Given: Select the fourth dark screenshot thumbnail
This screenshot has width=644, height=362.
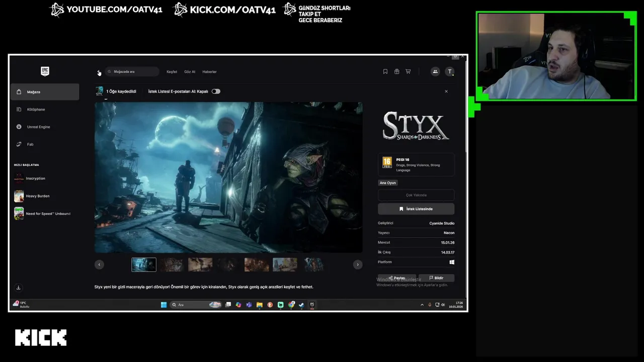Looking at the screenshot, I should [x=228, y=264].
